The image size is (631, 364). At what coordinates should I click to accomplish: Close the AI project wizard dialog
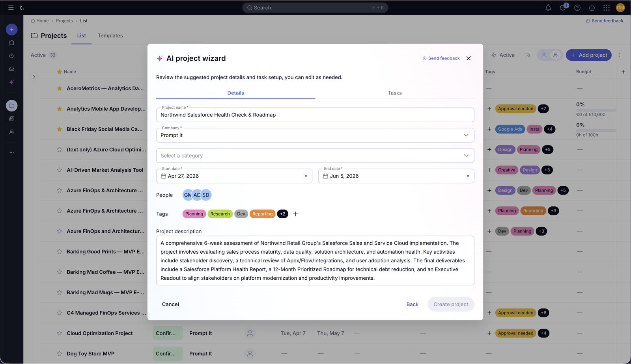[469, 58]
